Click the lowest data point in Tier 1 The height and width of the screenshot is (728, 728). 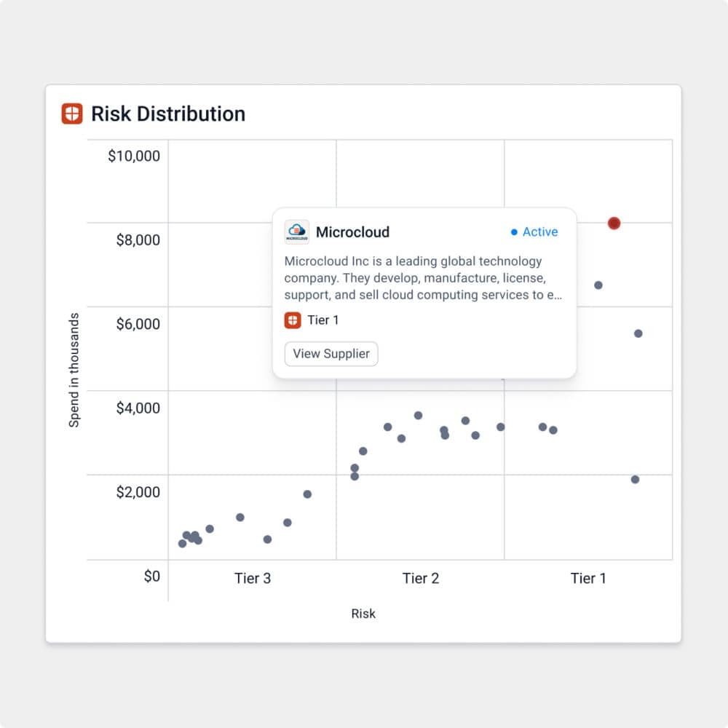point(635,480)
